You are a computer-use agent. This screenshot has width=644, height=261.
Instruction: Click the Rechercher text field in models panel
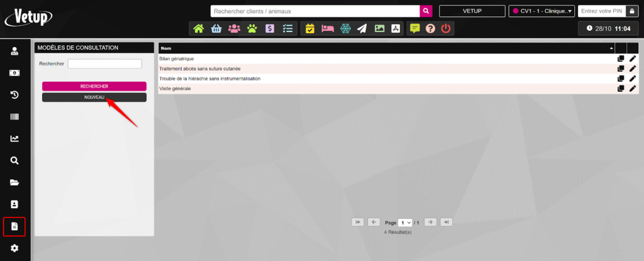point(104,64)
